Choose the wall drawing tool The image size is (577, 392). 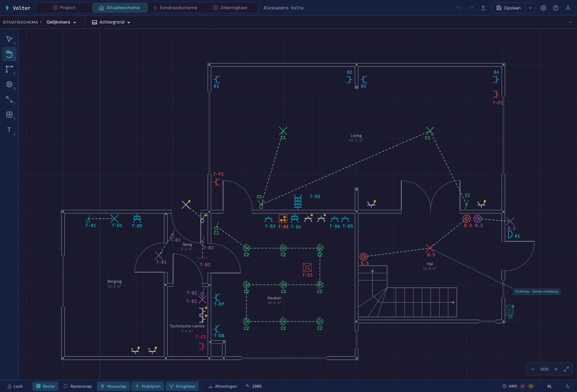pos(9,69)
